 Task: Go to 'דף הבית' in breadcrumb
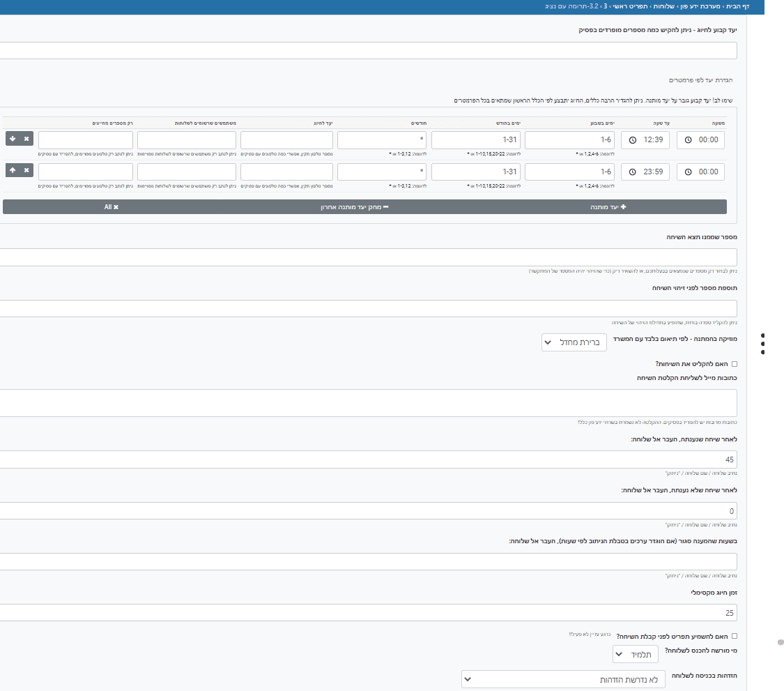[x=737, y=6]
